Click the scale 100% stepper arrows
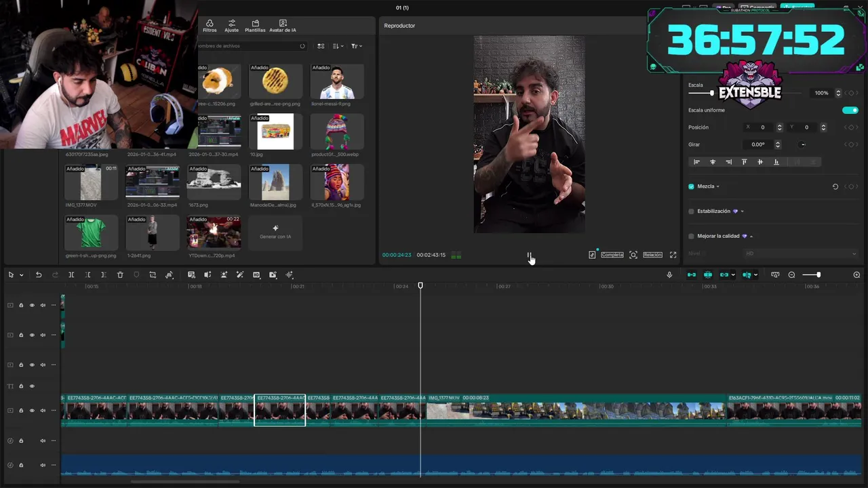This screenshot has height=488, width=868. (x=838, y=93)
